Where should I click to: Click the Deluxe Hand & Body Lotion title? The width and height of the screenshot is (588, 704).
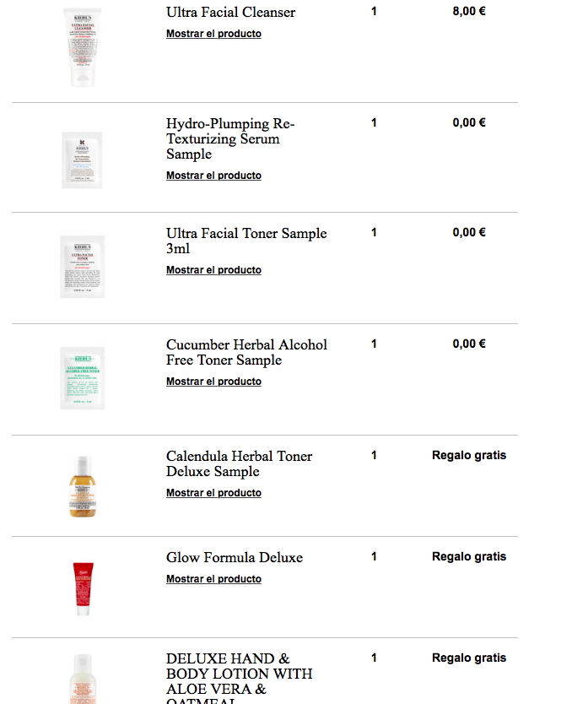(239, 674)
